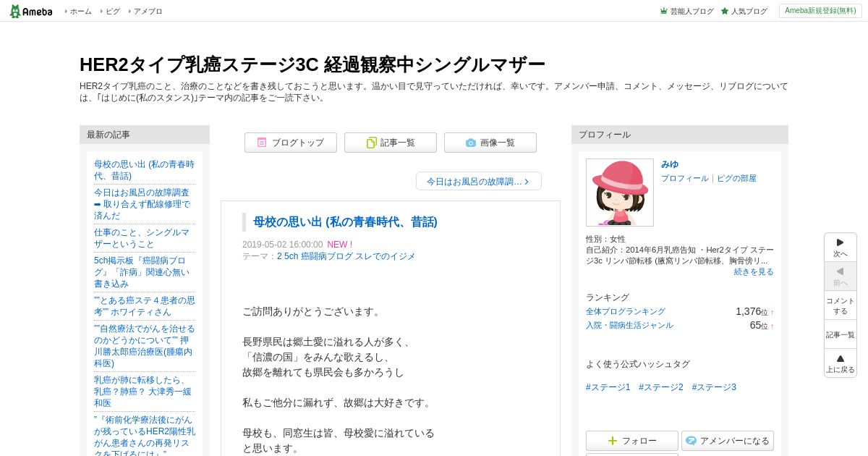
Task: Click floating 次へ button
Action: [x=841, y=248]
